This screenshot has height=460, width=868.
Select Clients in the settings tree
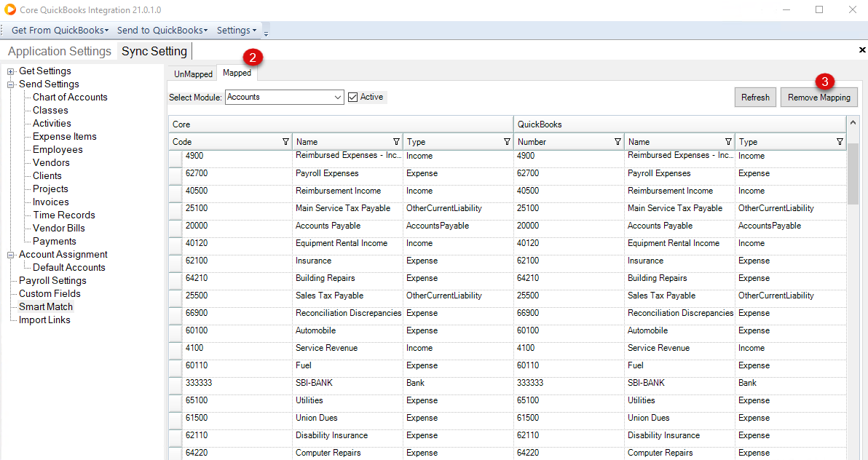pos(47,175)
